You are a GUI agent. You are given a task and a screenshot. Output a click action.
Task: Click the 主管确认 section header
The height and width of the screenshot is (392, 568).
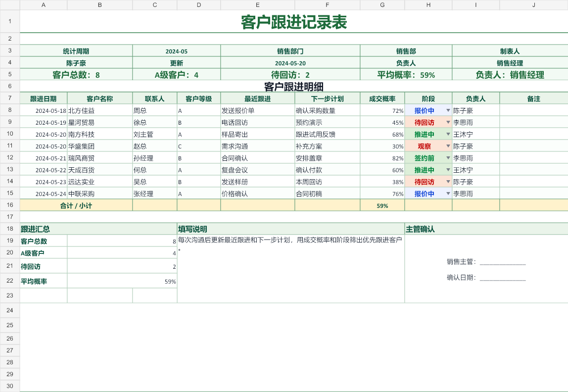coord(486,229)
